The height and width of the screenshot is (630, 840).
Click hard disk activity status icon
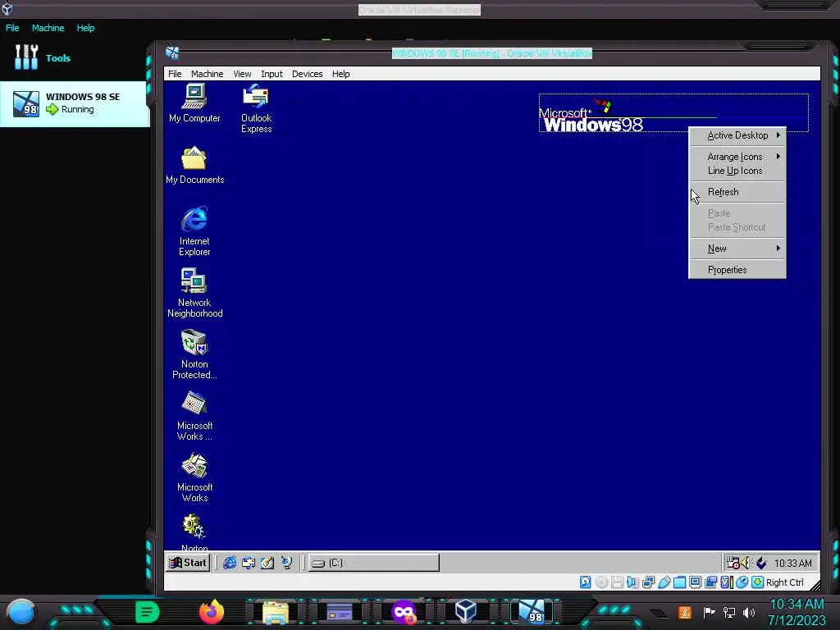586,582
